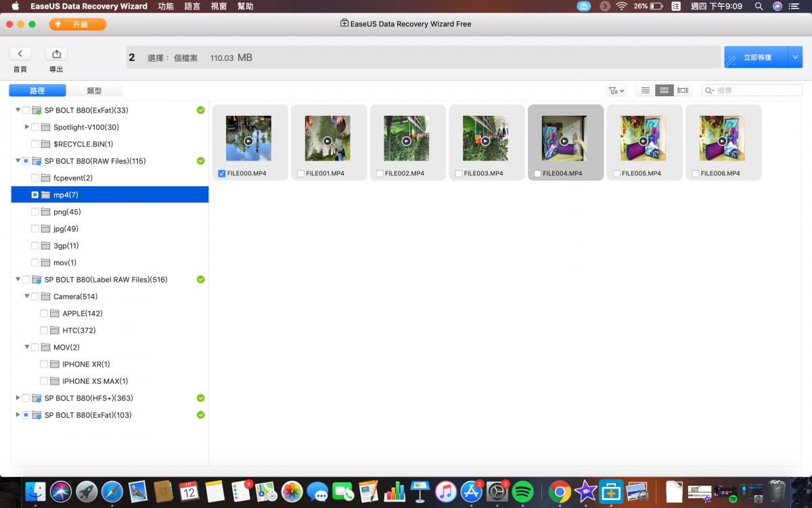The width and height of the screenshot is (812, 508).
Task: Click the back arrow home button
Action: click(20, 54)
